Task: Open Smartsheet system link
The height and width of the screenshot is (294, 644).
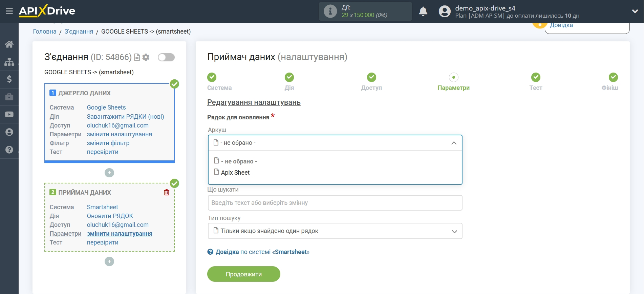Action: 103,207
